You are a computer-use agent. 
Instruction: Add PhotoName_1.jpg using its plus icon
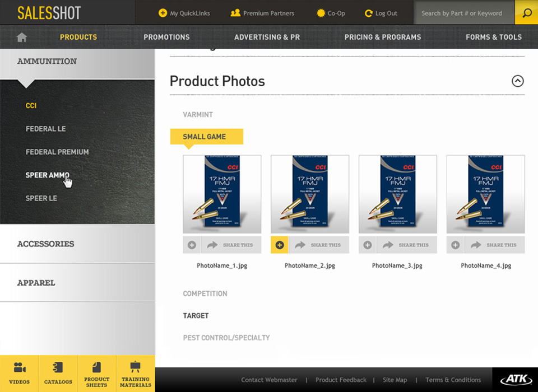(192, 245)
